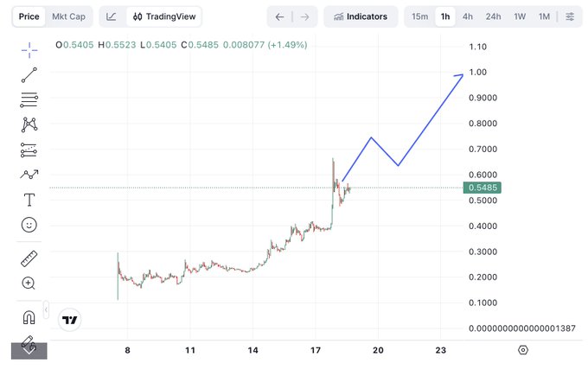The width and height of the screenshot is (588, 376).
Task: Collapse the drawing toolbar side handle
Action: click(46, 309)
